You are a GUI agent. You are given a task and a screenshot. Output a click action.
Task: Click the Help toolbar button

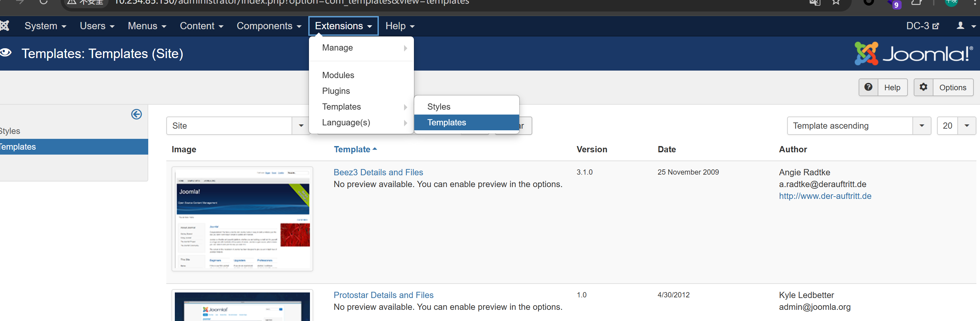(x=892, y=88)
